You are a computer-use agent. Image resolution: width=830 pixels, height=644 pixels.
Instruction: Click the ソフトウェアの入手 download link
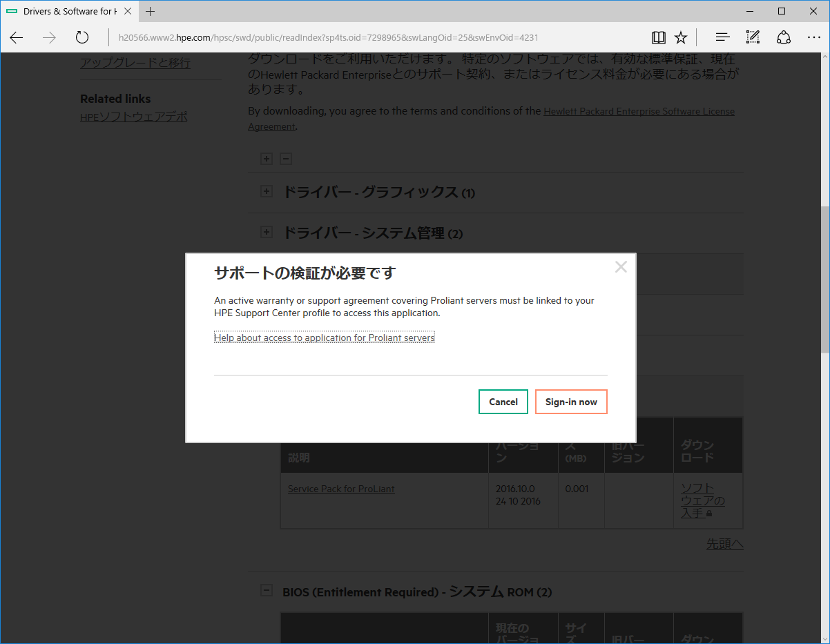point(703,501)
